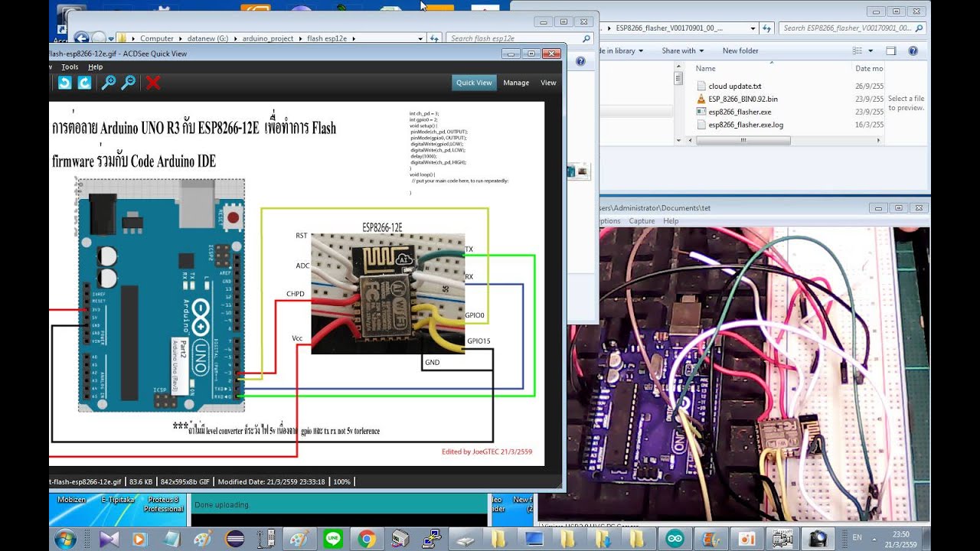The image size is (980, 551).
Task: Click the navigation pane vertical scrollbar thumb
Action: click(x=678, y=78)
